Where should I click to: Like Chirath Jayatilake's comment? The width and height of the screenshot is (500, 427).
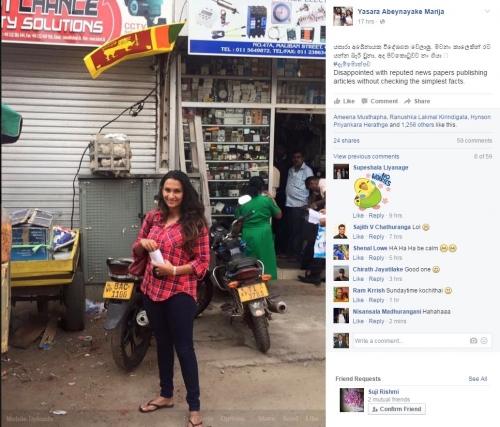click(358, 279)
